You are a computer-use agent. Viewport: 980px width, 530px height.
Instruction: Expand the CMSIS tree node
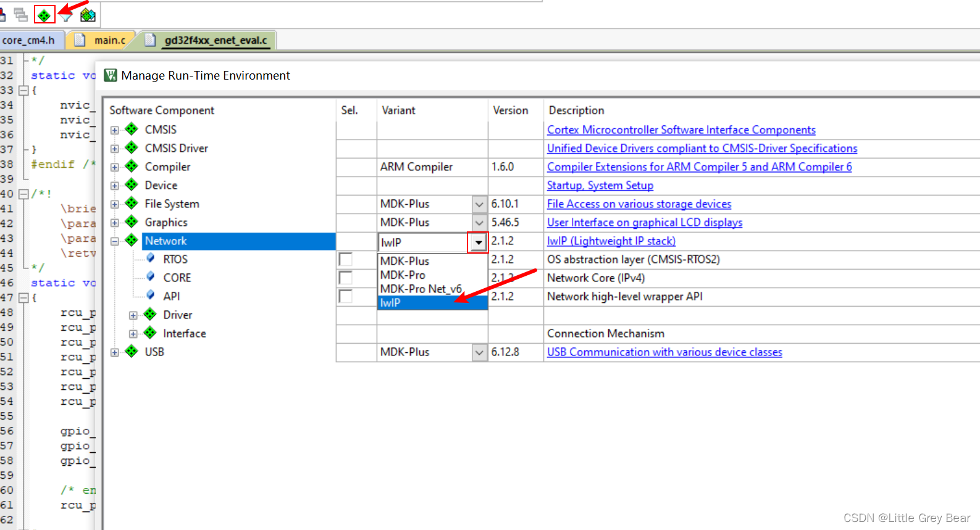tap(115, 130)
